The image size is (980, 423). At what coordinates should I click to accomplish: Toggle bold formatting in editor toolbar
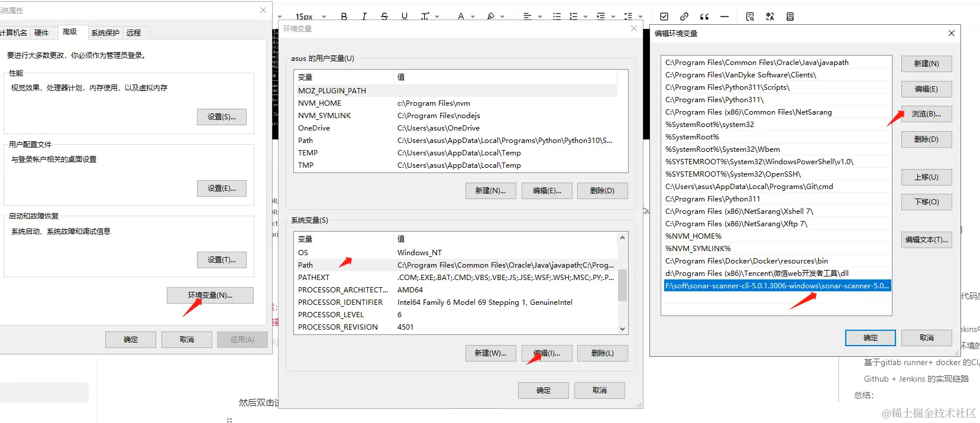(344, 17)
